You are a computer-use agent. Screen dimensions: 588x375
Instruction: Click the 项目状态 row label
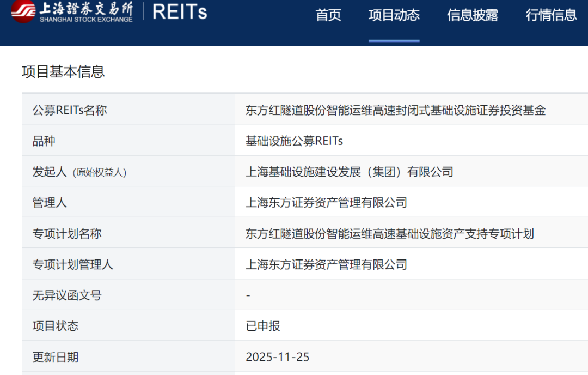(56, 326)
